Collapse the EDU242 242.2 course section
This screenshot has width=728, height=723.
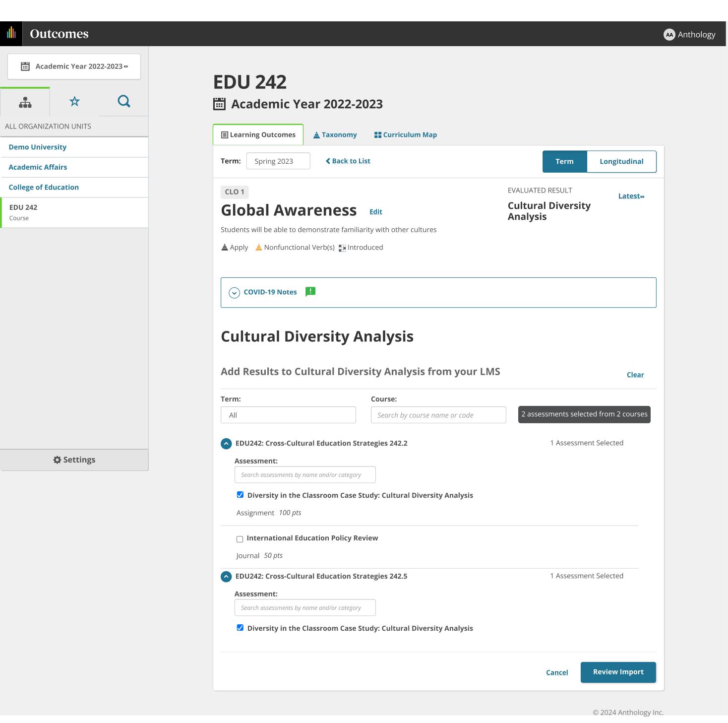click(x=226, y=443)
